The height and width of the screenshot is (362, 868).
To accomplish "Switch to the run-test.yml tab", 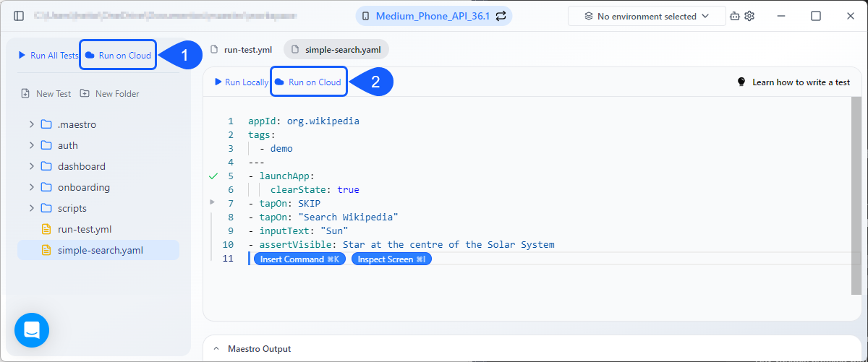I will point(242,49).
